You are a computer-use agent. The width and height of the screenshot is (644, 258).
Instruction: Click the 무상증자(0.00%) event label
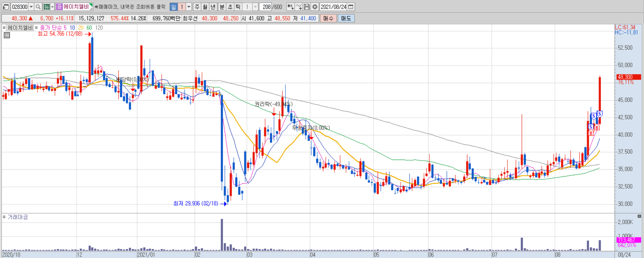pyautogui.click(x=311, y=128)
